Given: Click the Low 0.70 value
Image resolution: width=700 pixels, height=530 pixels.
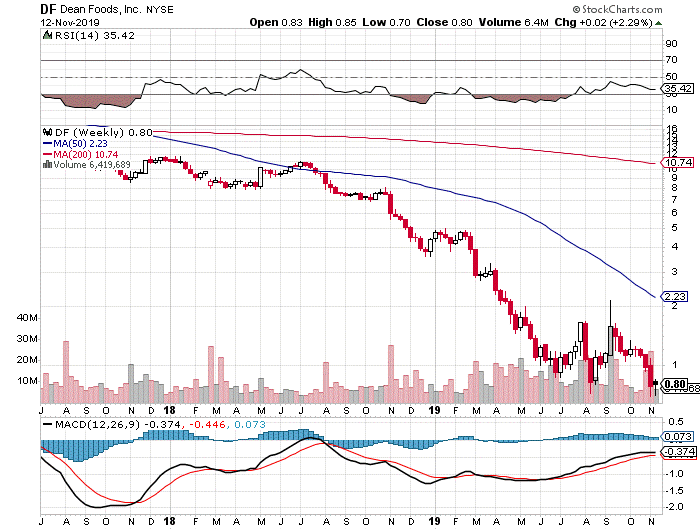Looking at the screenshot, I should click(386, 22).
